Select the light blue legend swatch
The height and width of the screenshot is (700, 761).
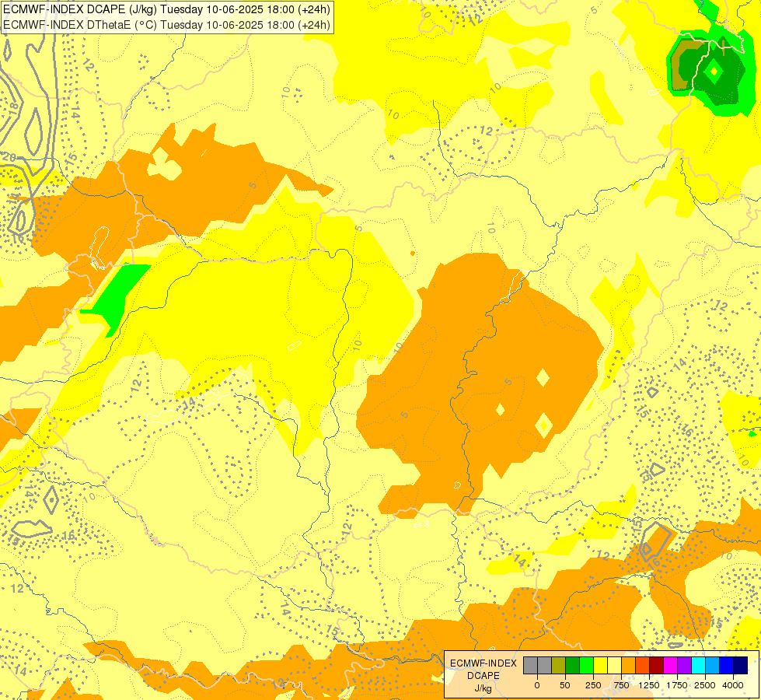point(713,666)
